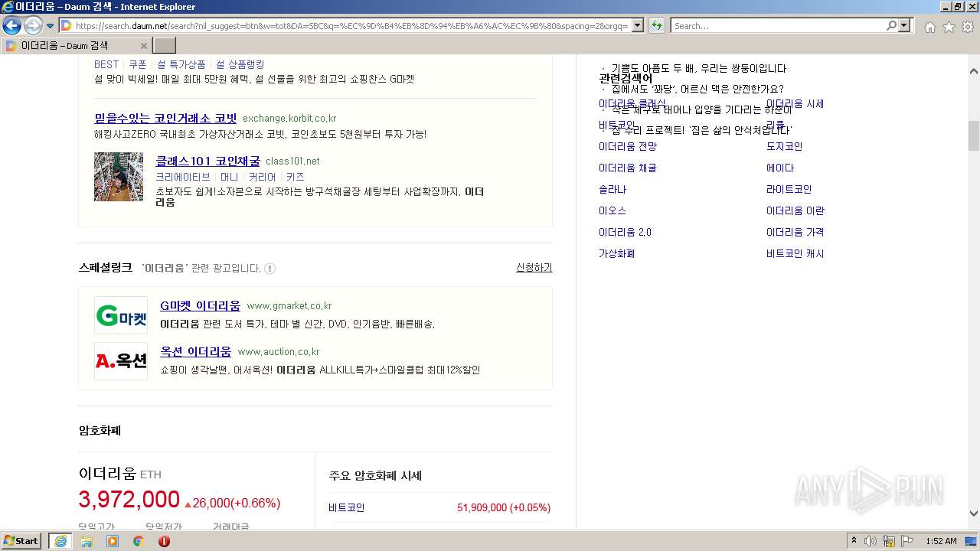The height and width of the screenshot is (551, 980).
Task: Select the 이더리움 – Daum 검색 tab
Action: tap(76, 45)
